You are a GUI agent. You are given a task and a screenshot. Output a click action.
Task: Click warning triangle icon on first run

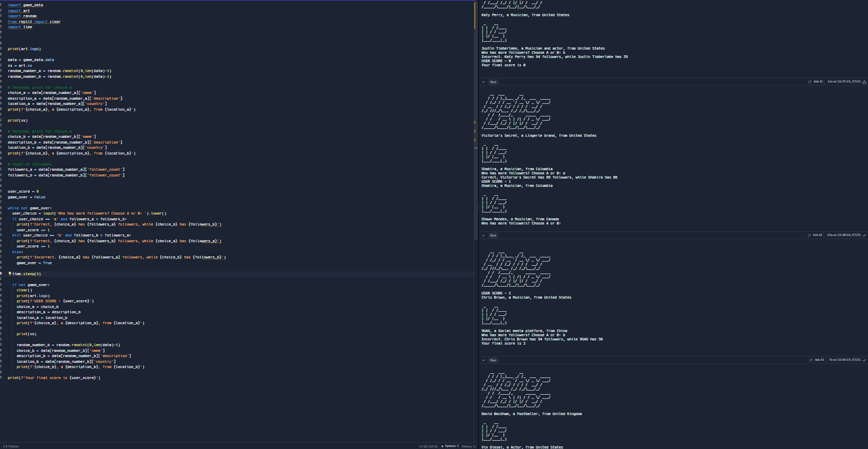coord(864,82)
